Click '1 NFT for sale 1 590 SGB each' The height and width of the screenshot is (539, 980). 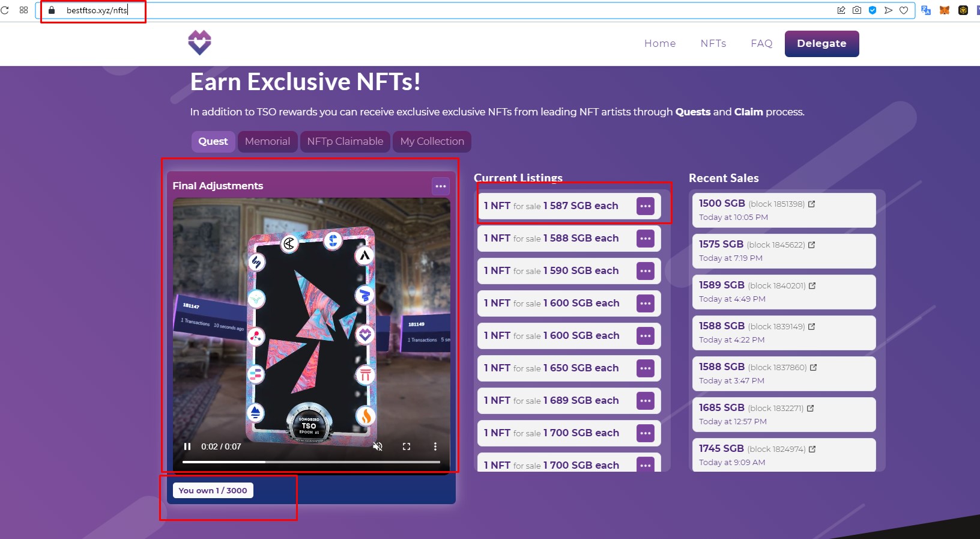(551, 270)
